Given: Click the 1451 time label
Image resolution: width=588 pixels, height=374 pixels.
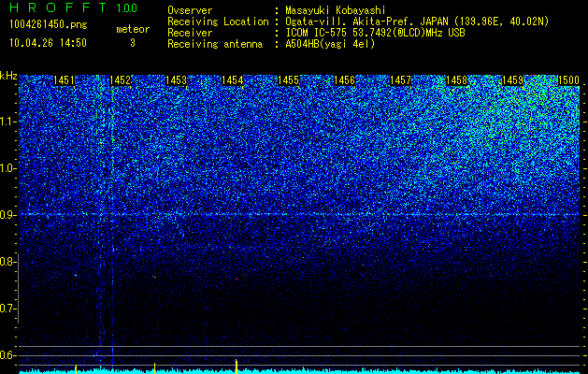Looking at the screenshot, I should point(64,80).
